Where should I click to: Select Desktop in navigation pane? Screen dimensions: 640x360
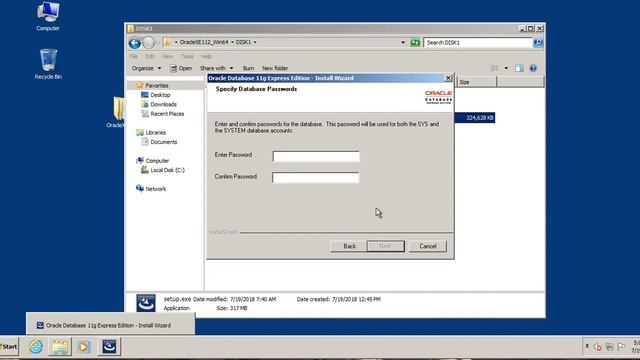[x=160, y=95]
